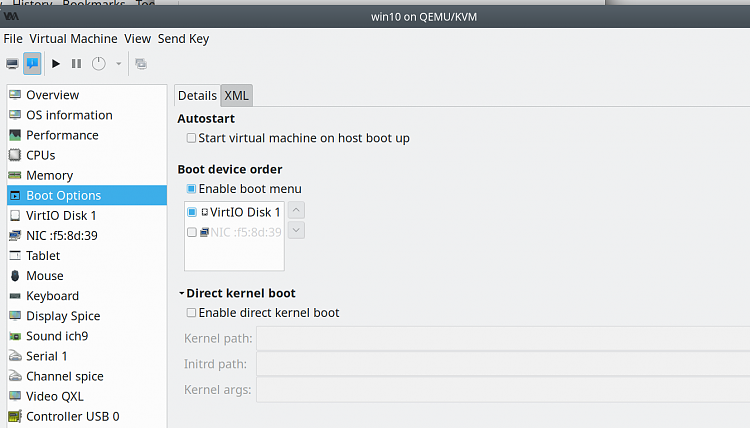Move boot device up with arrow button

pyautogui.click(x=296, y=210)
